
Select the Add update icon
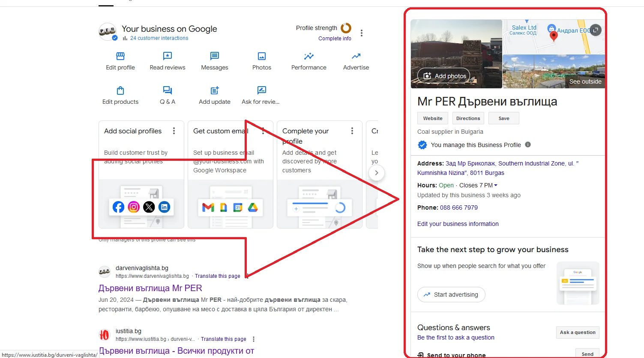tap(214, 90)
